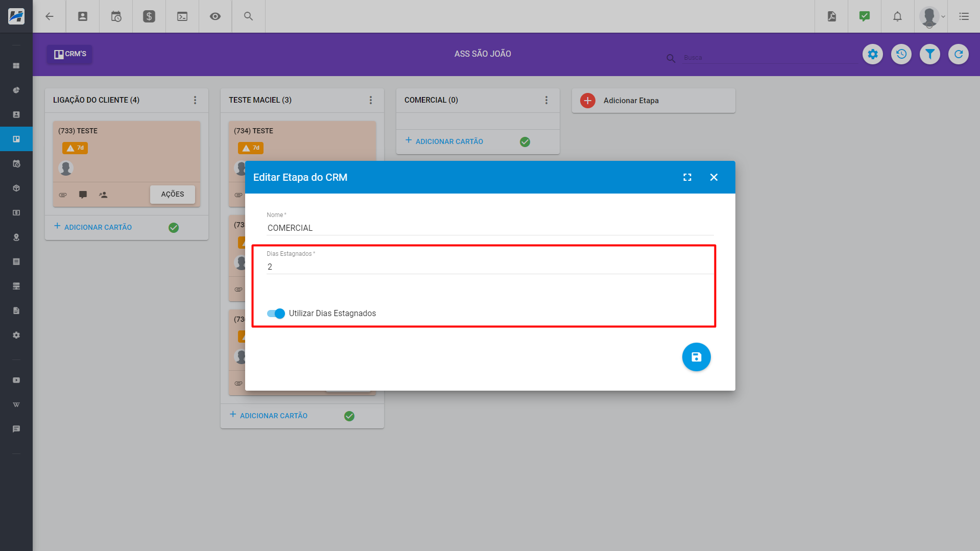Open the notifications bell
The height and width of the screenshot is (551, 980).
pyautogui.click(x=897, y=16)
